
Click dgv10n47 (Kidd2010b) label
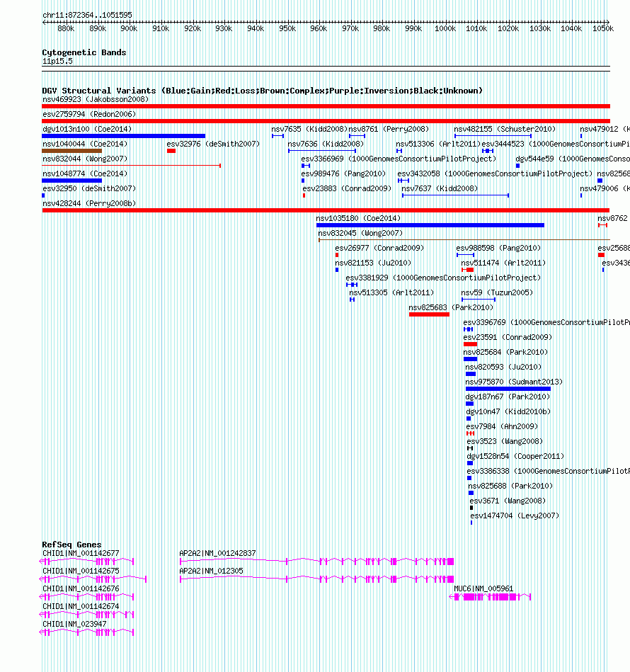tap(508, 411)
